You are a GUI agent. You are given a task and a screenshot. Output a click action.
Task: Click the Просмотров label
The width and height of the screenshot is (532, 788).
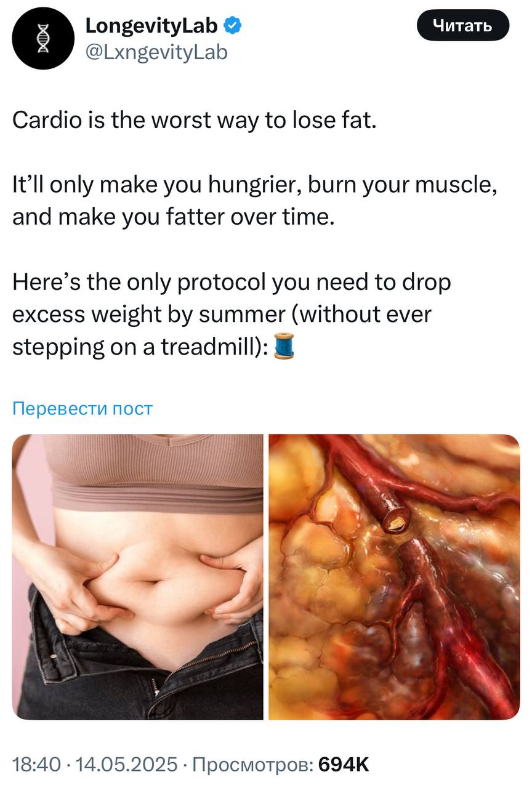[252, 765]
